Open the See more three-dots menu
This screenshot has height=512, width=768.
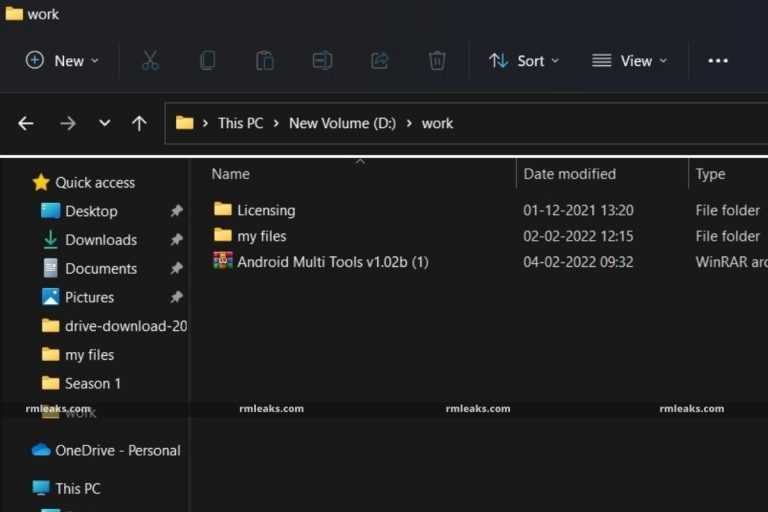718,61
